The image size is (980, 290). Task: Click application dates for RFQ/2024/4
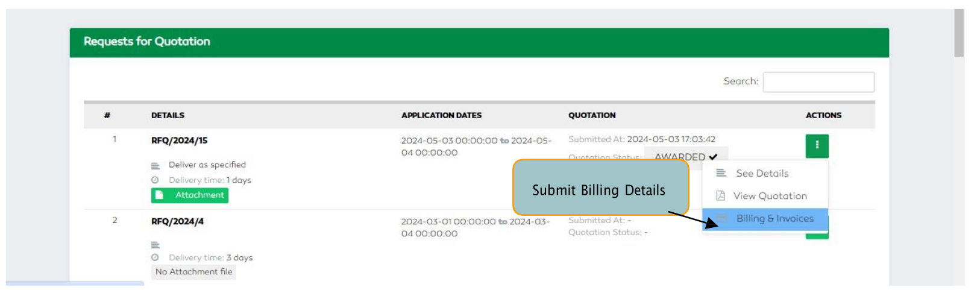click(476, 227)
